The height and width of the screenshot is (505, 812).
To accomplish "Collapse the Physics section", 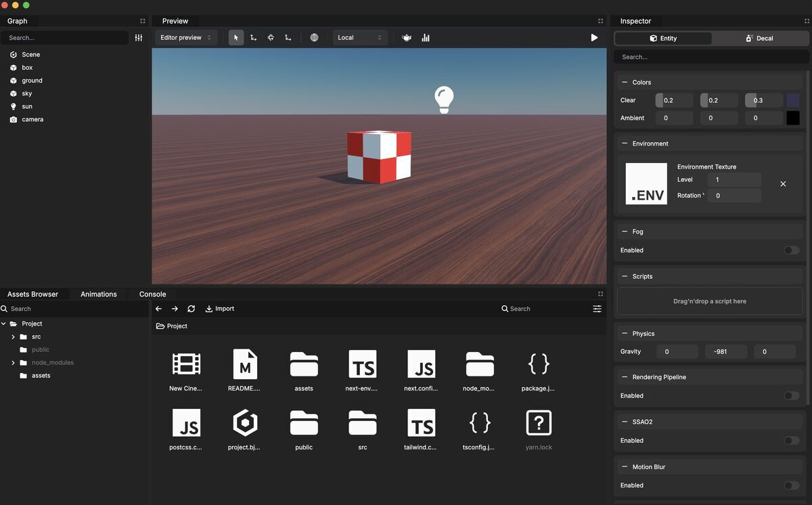I will point(625,334).
